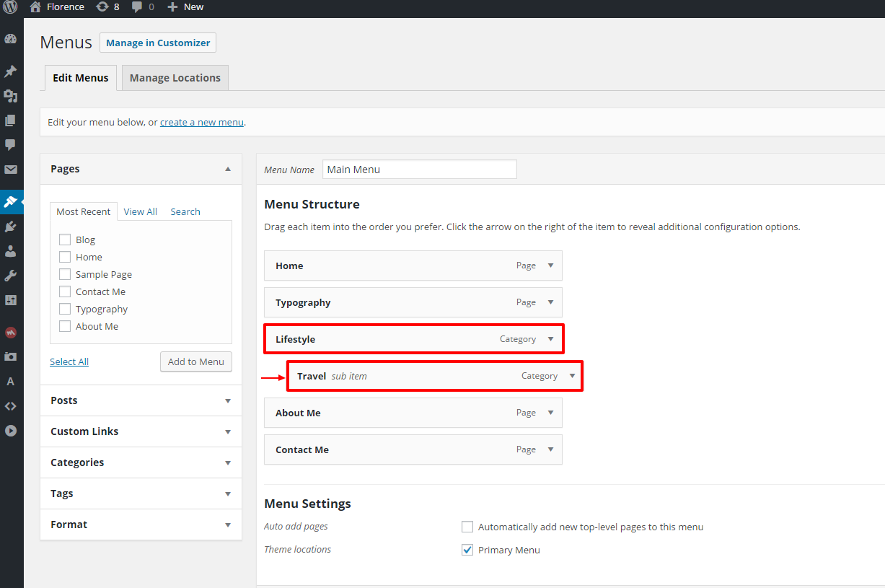
Task: Open Settings via the sliders sidebar icon
Action: (11, 300)
